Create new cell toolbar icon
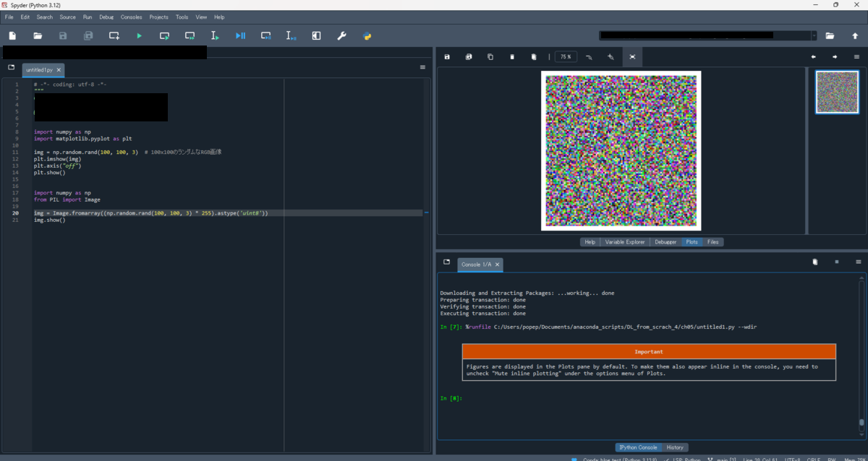 tap(114, 35)
